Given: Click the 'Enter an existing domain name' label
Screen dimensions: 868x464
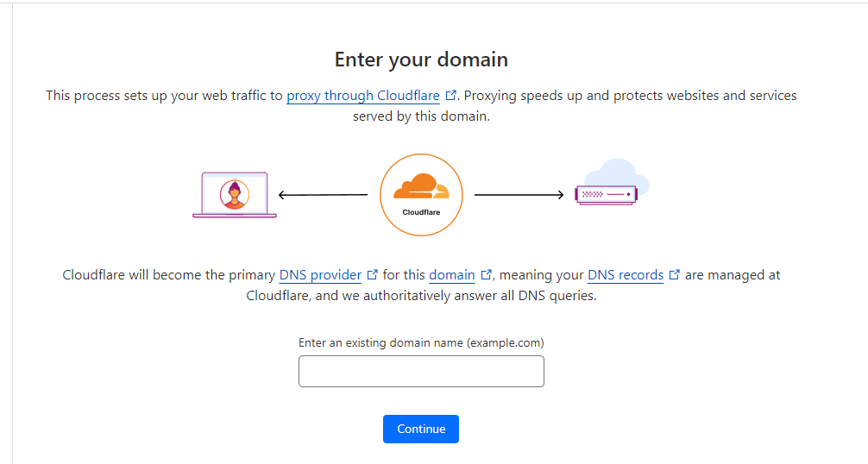Looking at the screenshot, I should 421,343.
